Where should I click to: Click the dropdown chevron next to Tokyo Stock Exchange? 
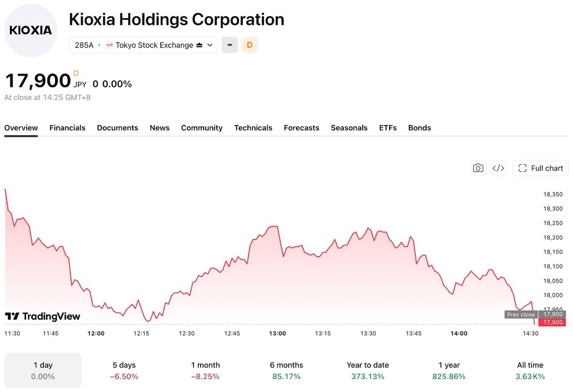point(210,45)
